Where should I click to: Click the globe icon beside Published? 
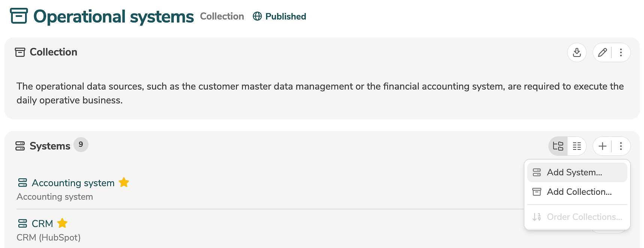[x=257, y=16]
